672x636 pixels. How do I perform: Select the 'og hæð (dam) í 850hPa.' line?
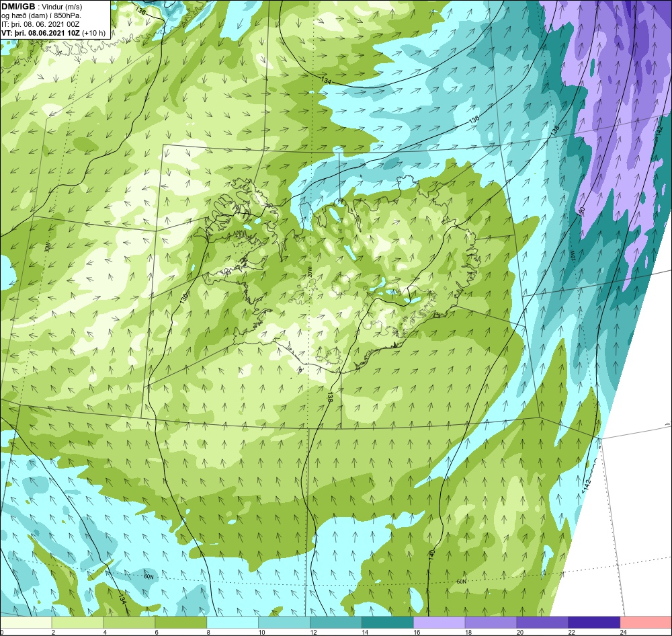[x=41, y=15]
